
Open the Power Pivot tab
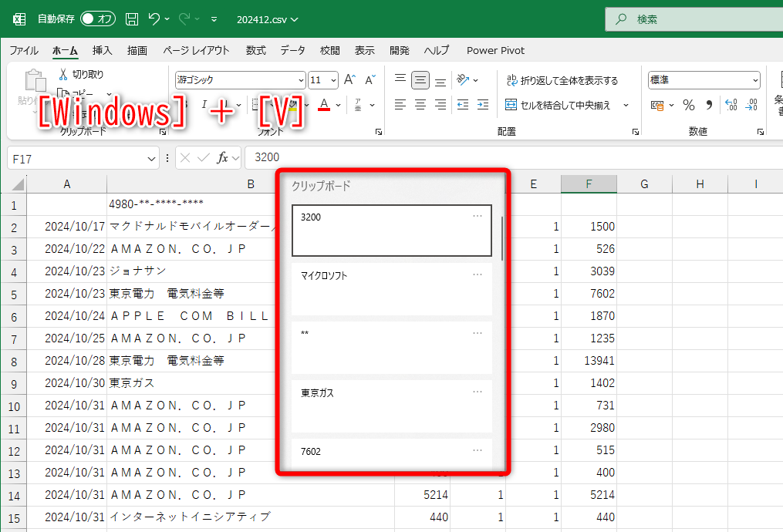pyautogui.click(x=494, y=50)
